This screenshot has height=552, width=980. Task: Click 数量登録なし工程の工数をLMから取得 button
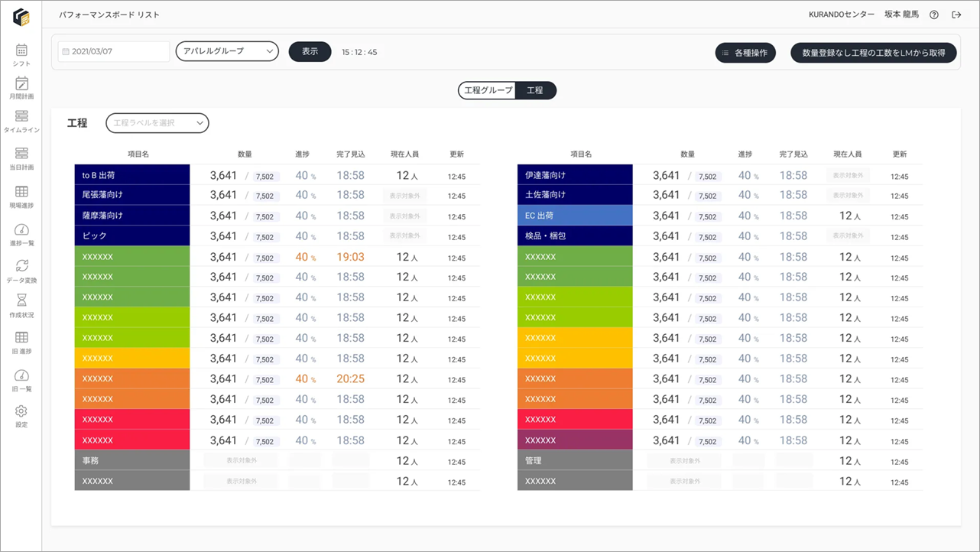coord(874,53)
